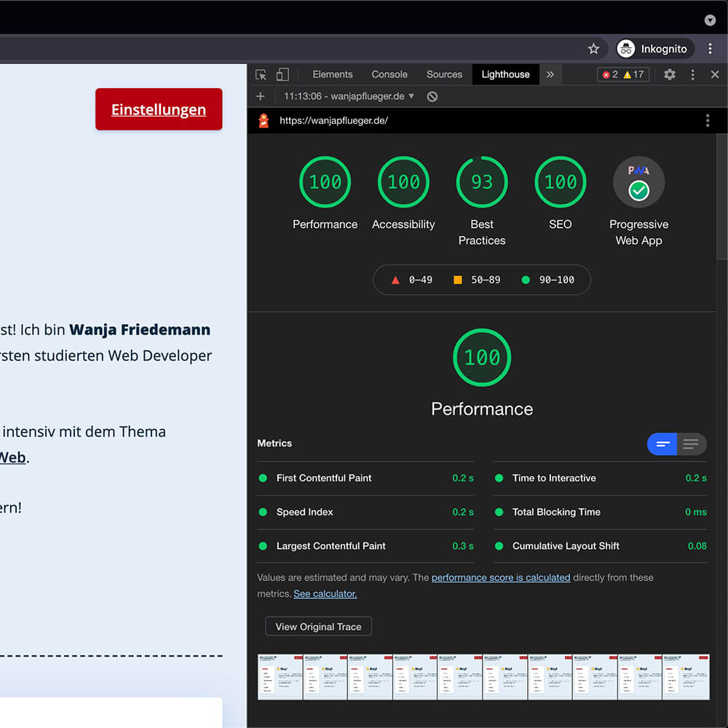Viewport: 728px width, 728px height.
Task: Open the browser tab search dropdown arrow
Action: tap(711, 20)
